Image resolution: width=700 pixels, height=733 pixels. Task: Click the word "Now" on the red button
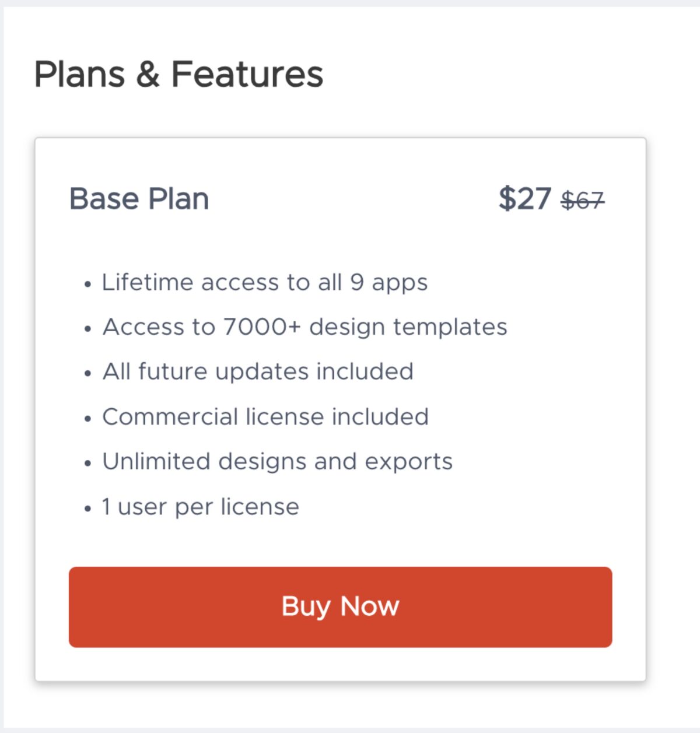click(370, 606)
